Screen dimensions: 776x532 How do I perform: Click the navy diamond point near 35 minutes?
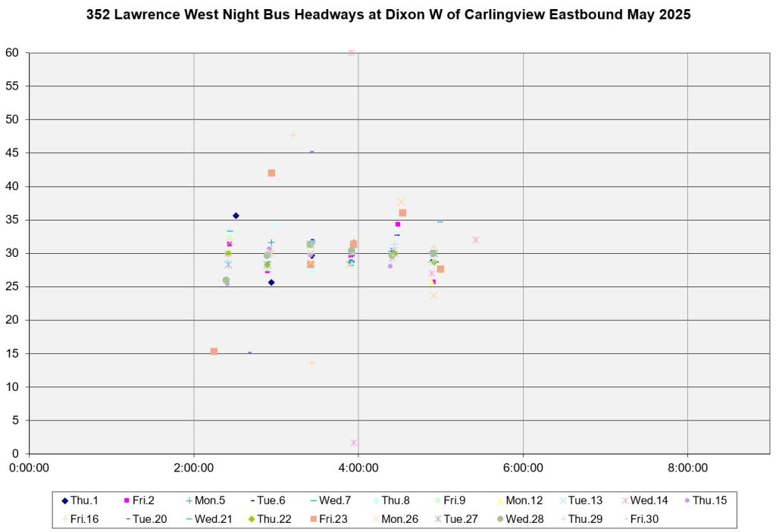[236, 216]
